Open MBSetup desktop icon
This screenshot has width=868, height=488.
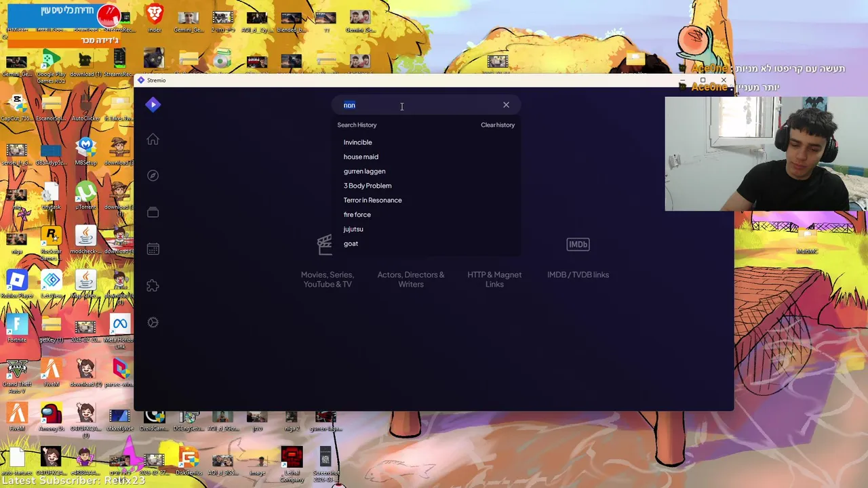click(85, 151)
